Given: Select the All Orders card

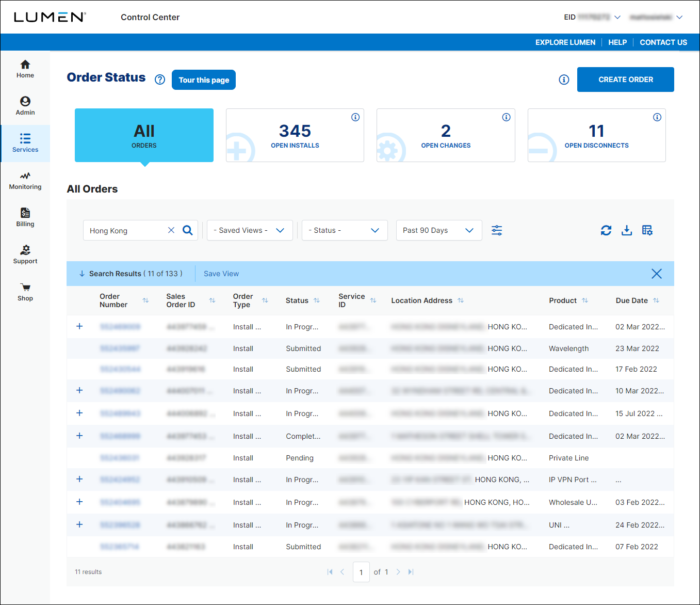Looking at the screenshot, I should [x=144, y=135].
